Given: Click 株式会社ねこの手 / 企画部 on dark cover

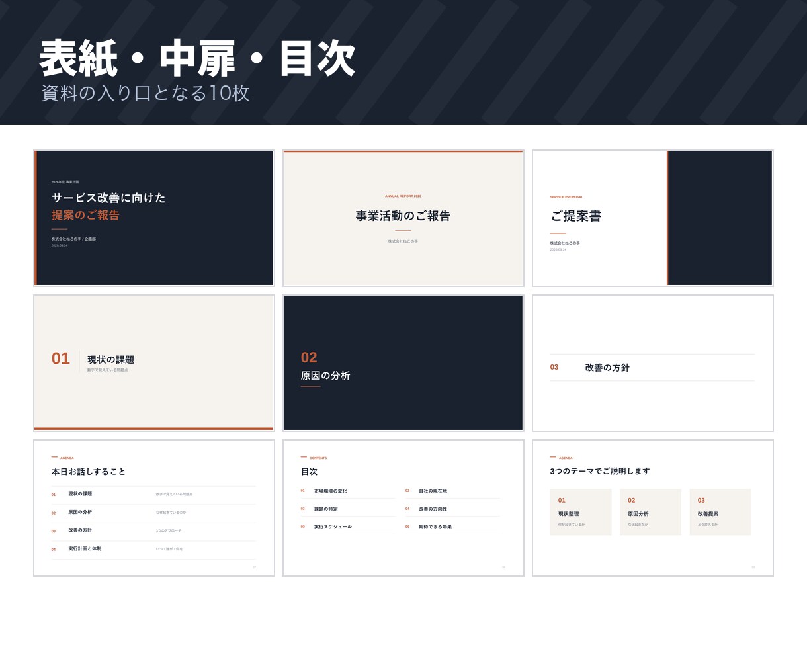Looking at the screenshot, I should 73,239.
